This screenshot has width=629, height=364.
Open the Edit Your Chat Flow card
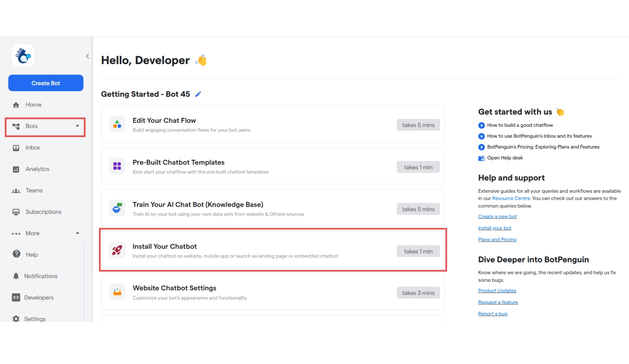(x=273, y=124)
